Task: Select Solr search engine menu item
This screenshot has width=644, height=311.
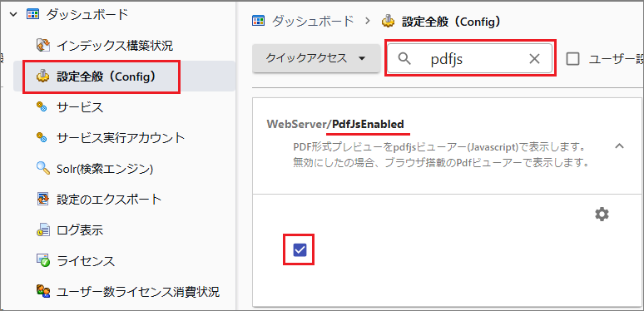Action: (x=105, y=169)
